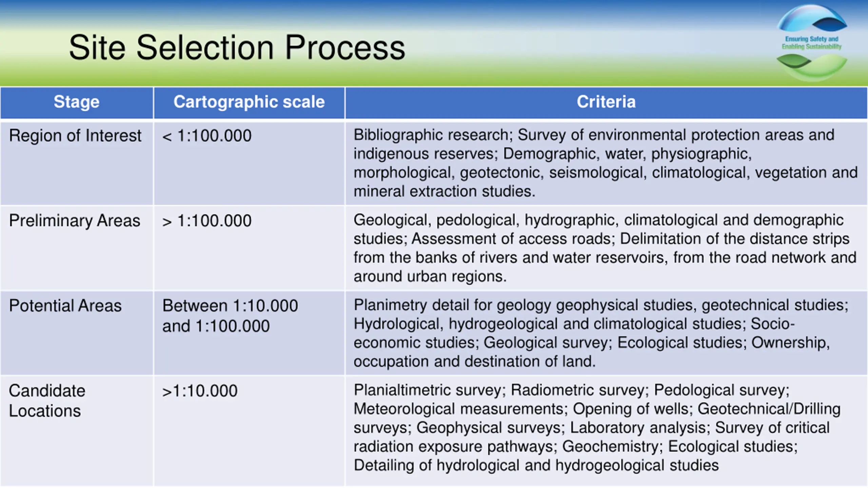Select the 'Cartographic scale' column header
This screenshot has height=488, width=868.
coord(249,102)
